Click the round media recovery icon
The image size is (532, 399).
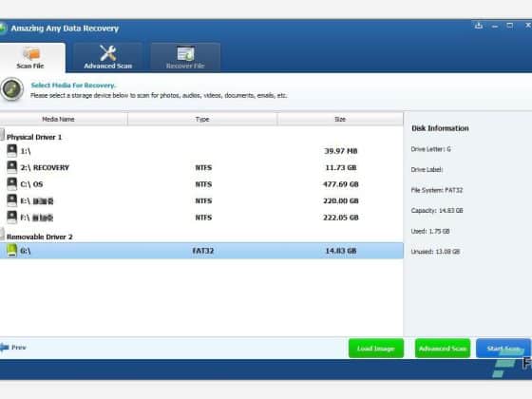click(x=12, y=89)
